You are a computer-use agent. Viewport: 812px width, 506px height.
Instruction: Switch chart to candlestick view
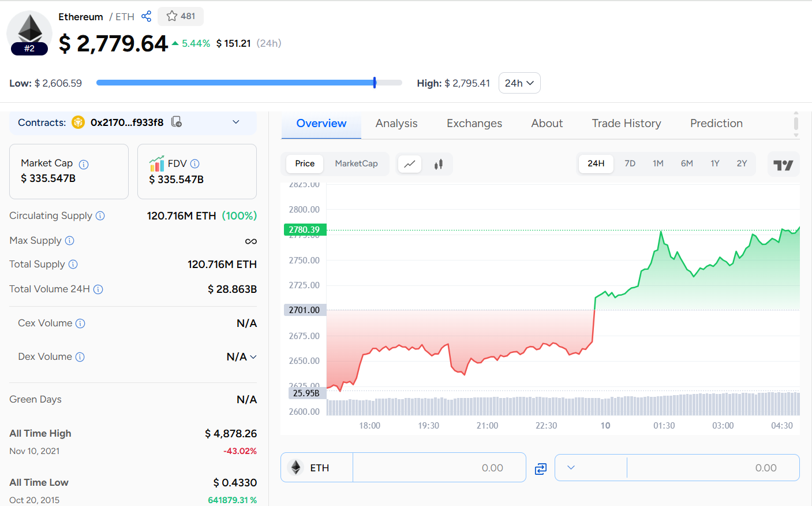click(439, 164)
